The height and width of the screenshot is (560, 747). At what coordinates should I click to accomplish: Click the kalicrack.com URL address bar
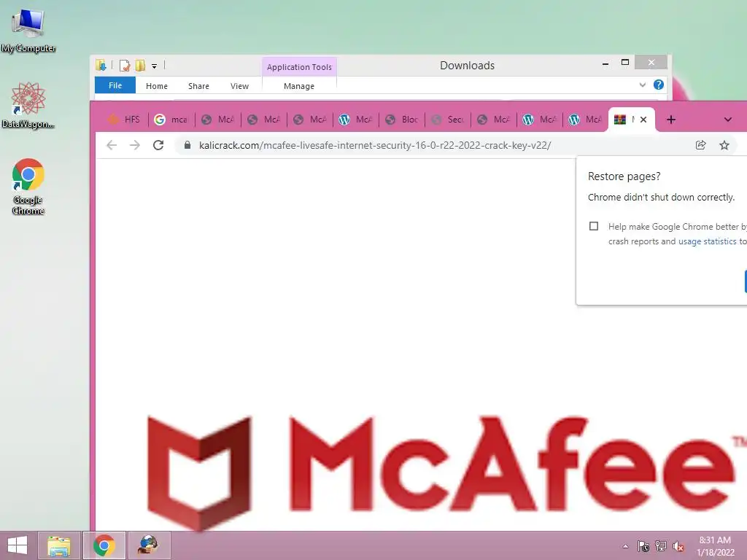375,145
